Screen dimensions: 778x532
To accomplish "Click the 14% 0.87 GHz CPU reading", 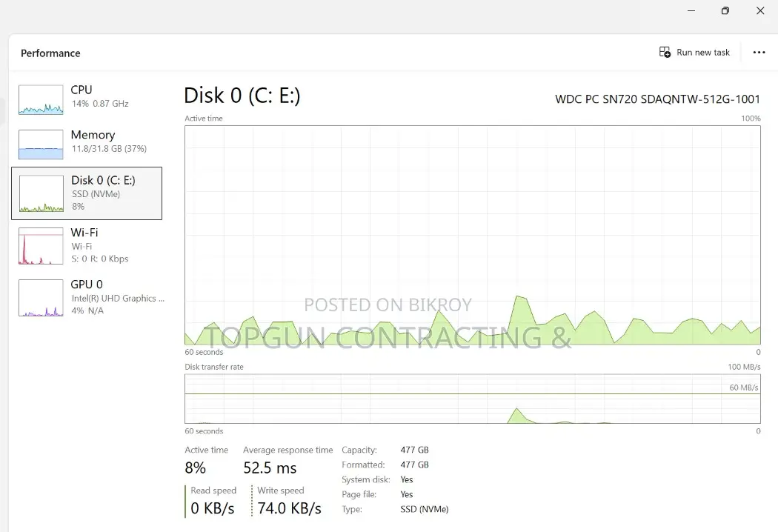I will (x=100, y=104).
